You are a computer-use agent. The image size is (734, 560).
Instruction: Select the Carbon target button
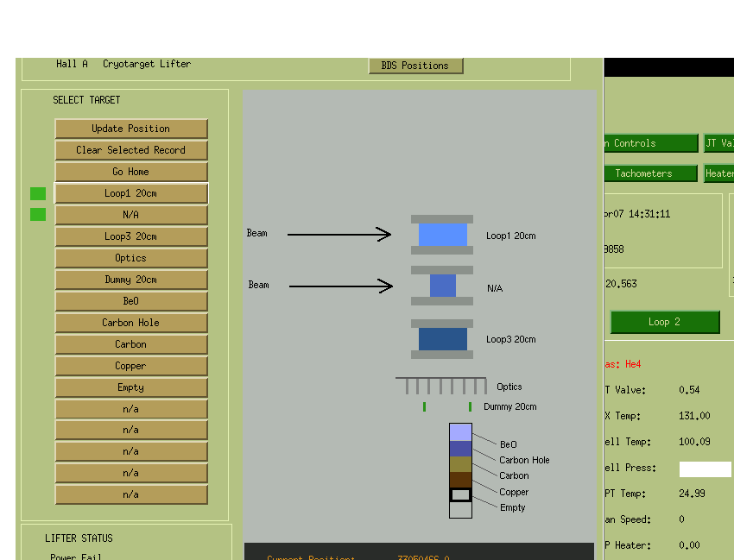pos(131,344)
